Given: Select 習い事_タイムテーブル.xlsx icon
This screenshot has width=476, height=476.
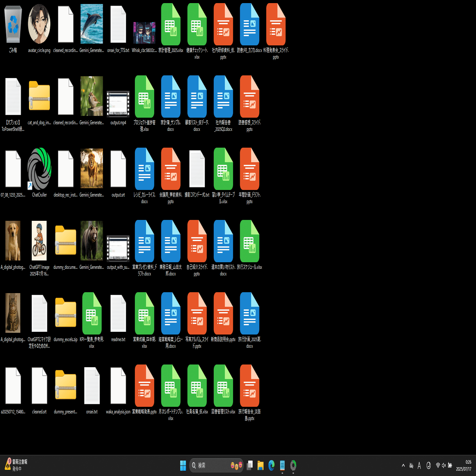Looking at the screenshot, I should (x=223, y=169).
